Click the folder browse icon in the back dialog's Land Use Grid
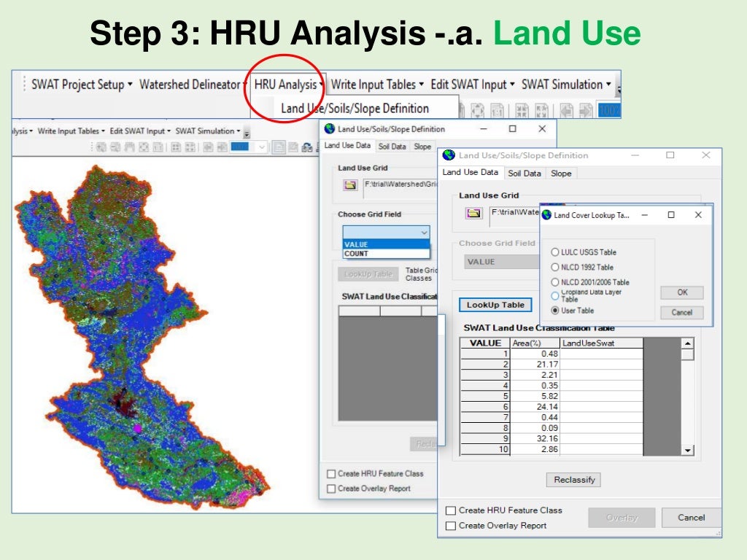747x560 pixels. pyautogui.click(x=349, y=185)
